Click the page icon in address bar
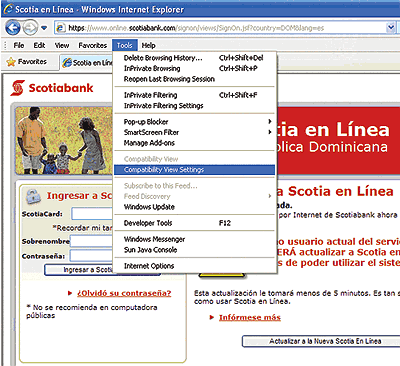Screen dimensions: 400x366 pyautogui.click(x=60, y=28)
